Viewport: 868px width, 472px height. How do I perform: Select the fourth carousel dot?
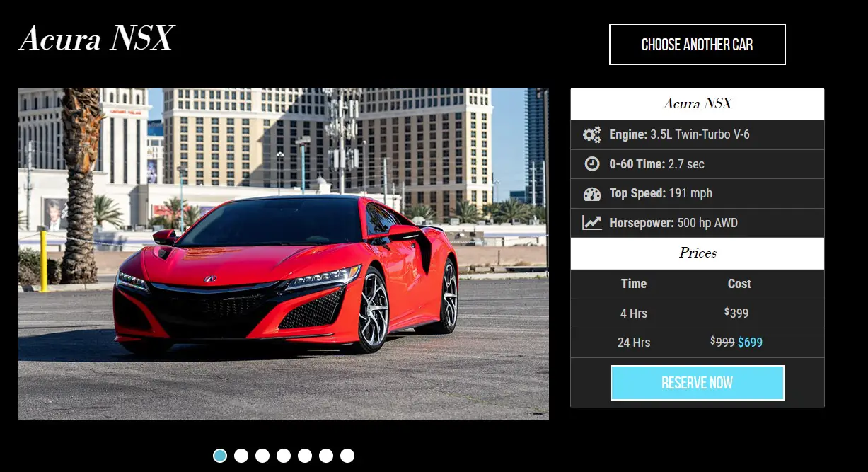click(x=284, y=456)
